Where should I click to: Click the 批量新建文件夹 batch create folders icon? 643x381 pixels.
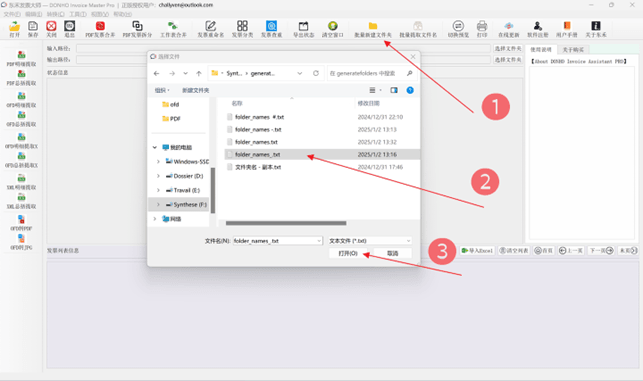click(x=373, y=26)
